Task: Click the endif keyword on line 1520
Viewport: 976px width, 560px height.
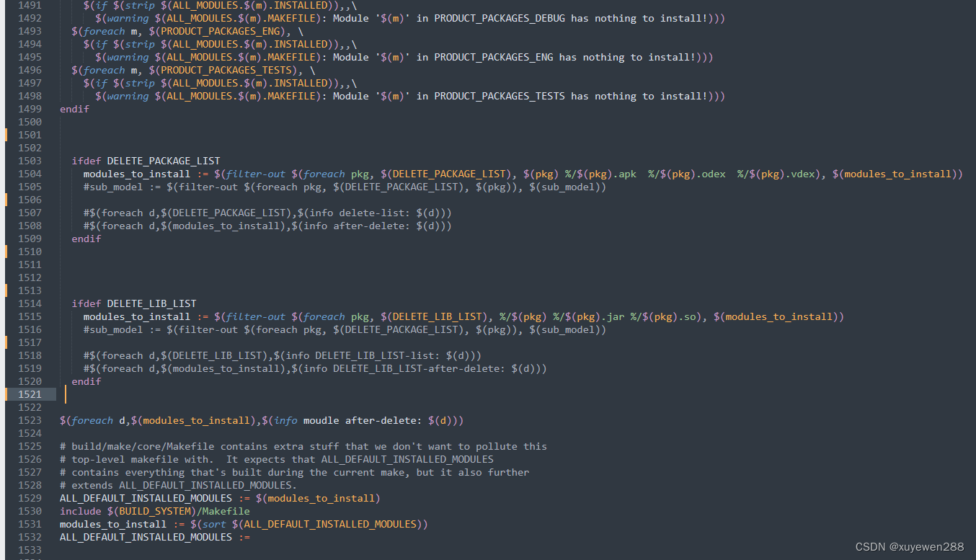Action: (x=86, y=381)
